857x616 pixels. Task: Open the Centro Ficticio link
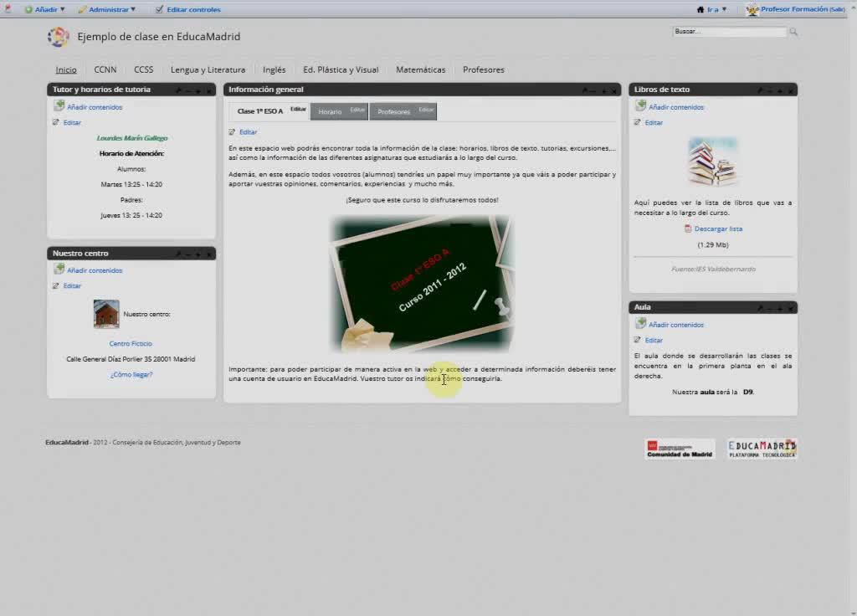coord(131,343)
